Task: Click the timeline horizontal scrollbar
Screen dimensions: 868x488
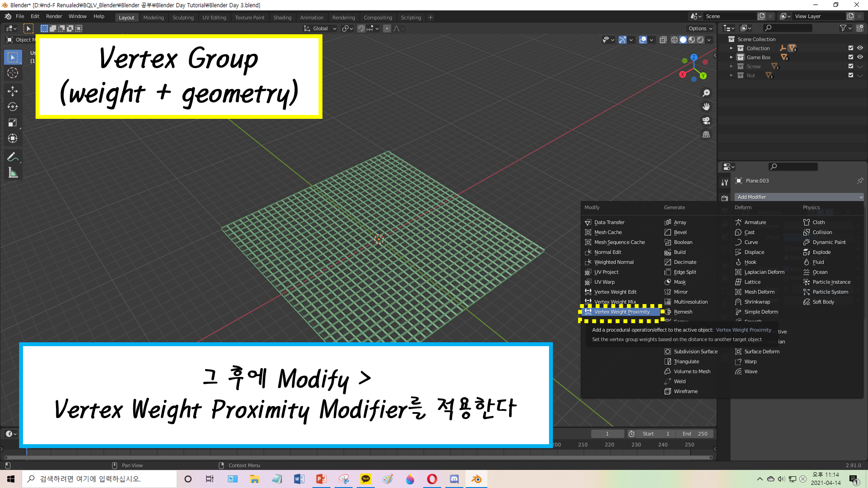Action: [358, 457]
